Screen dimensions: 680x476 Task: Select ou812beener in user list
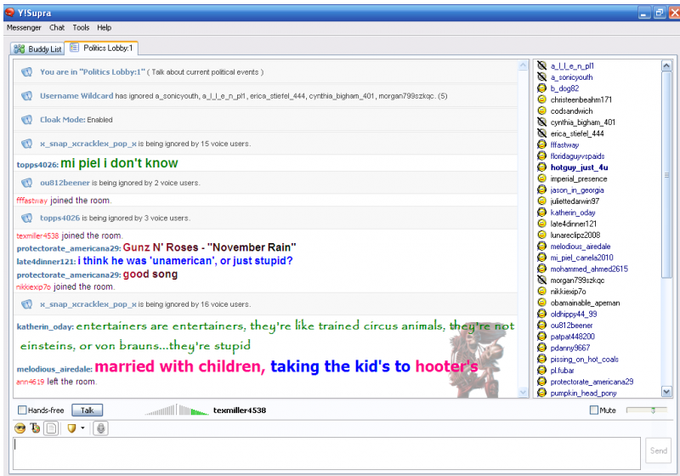pos(571,325)
